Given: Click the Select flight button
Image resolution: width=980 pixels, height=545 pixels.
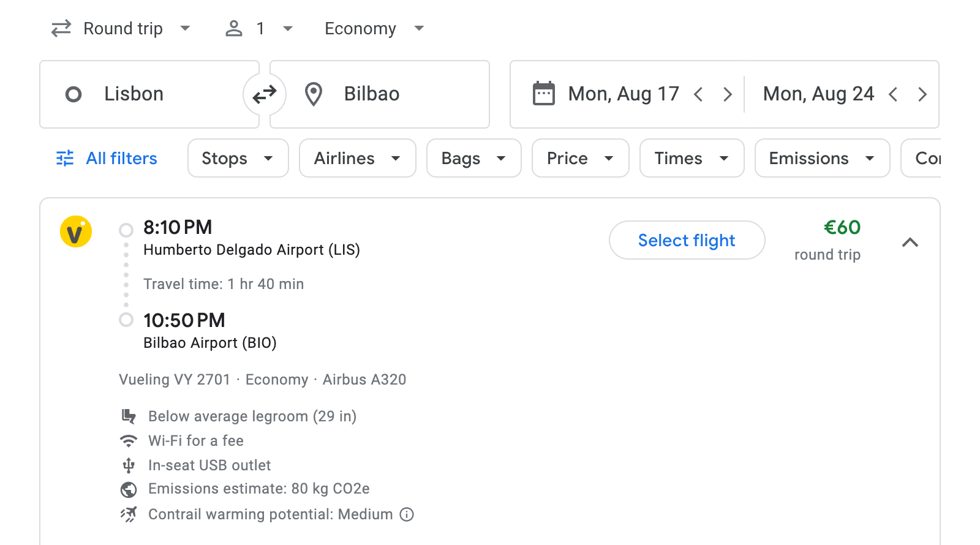Looking at the screenshot, I should (687, 240).
